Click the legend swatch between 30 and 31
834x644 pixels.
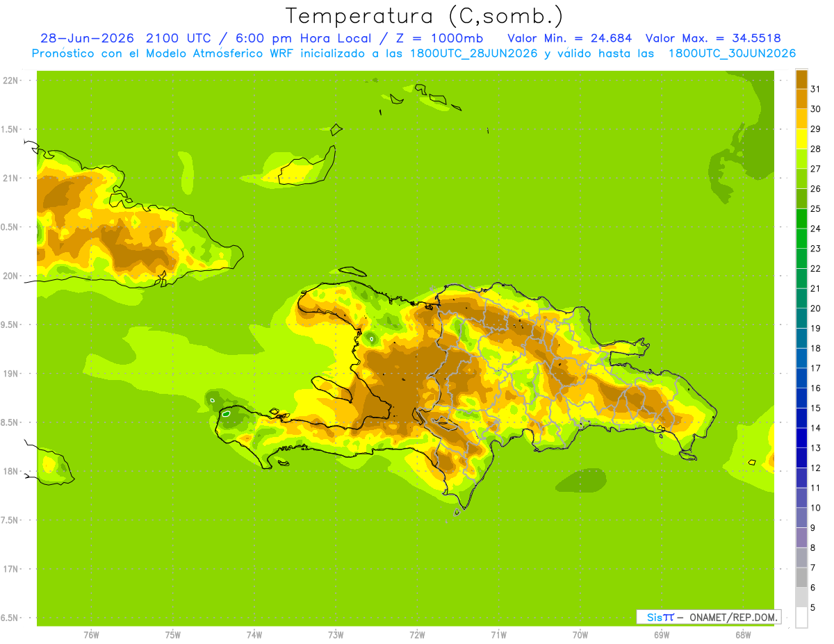pos(801,99)
